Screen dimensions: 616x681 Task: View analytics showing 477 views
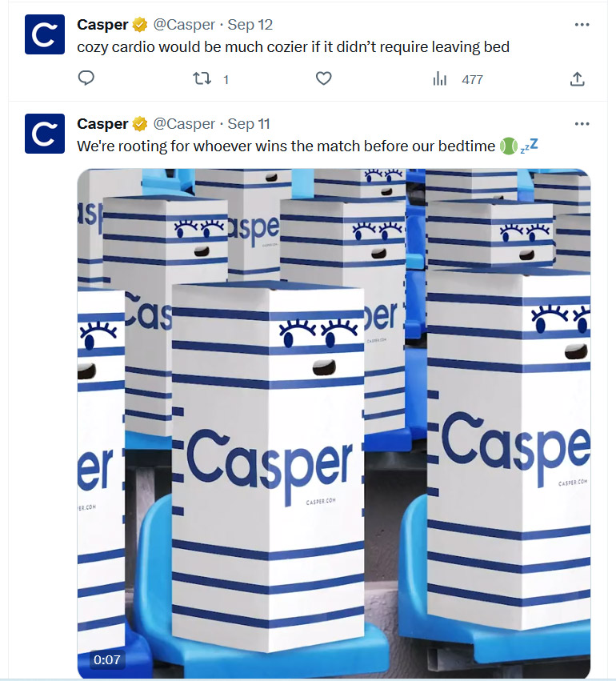458,79
